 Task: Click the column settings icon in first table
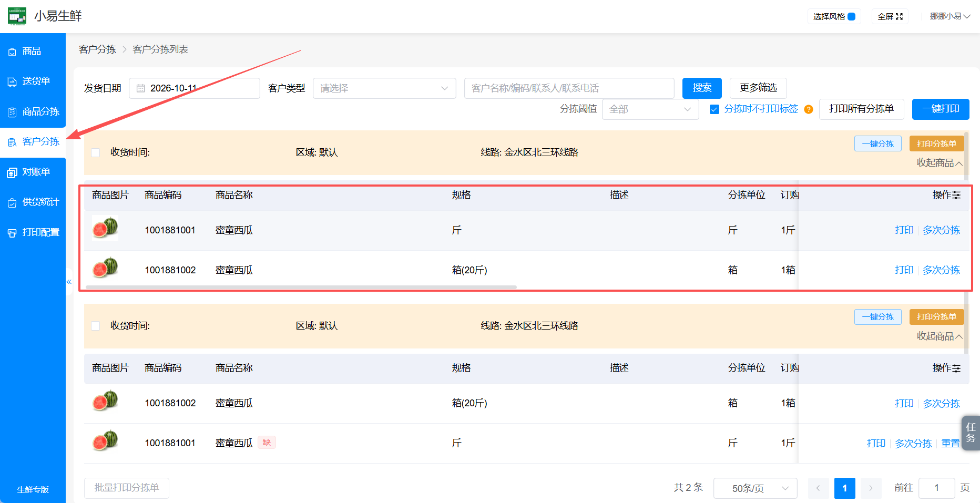(x=956, y=196)
